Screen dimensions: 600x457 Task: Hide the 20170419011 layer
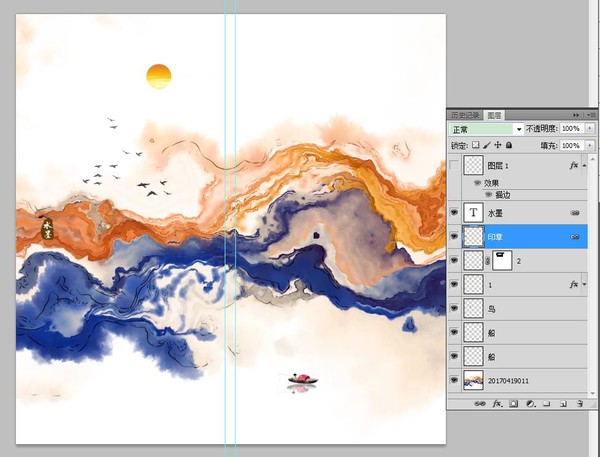454,380
